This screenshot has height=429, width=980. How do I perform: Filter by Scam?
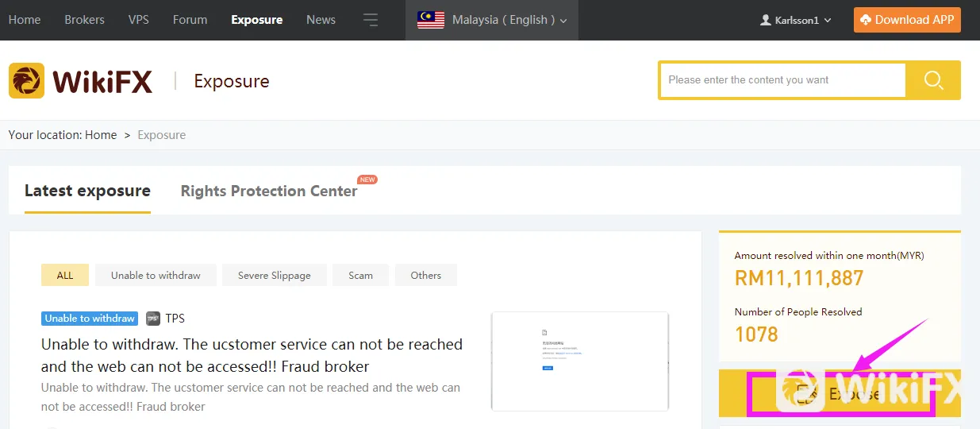[x=360, y=275]
